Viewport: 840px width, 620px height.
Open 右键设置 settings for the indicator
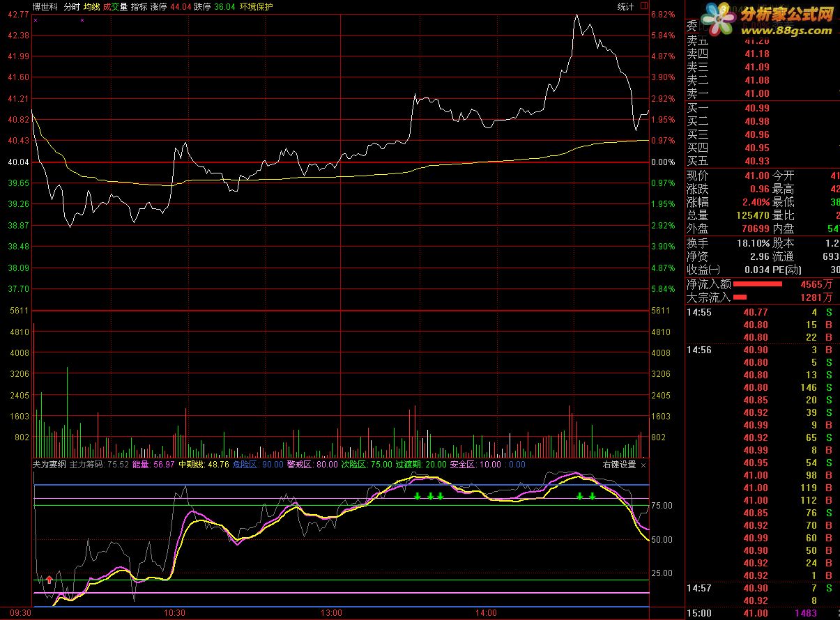click(x=619, y=465)
